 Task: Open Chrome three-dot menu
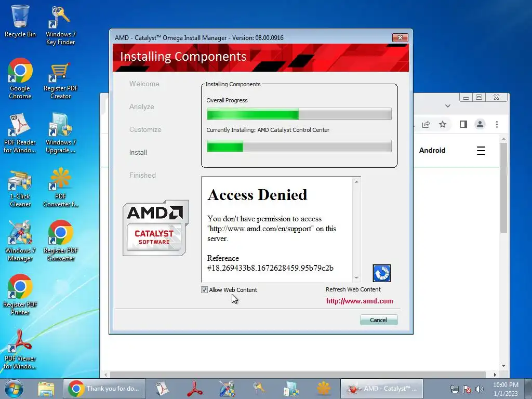497,125
